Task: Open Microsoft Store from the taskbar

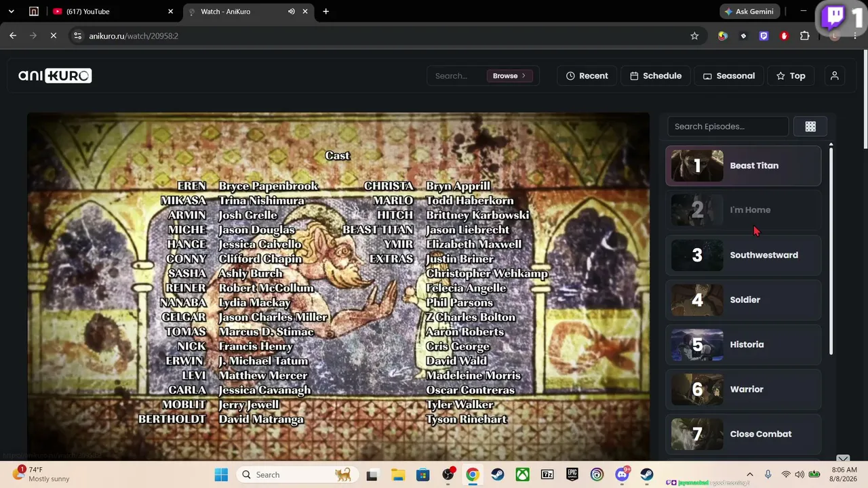Action: 423,475
